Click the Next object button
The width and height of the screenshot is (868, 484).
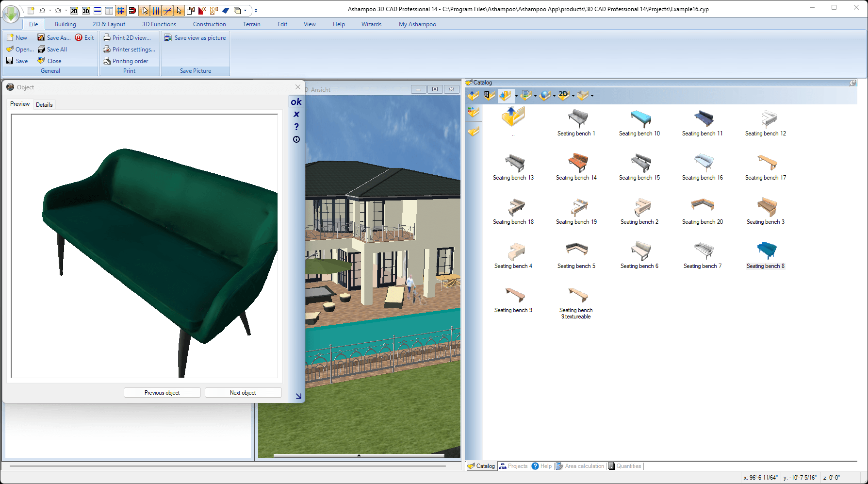[x=243, y=393]
